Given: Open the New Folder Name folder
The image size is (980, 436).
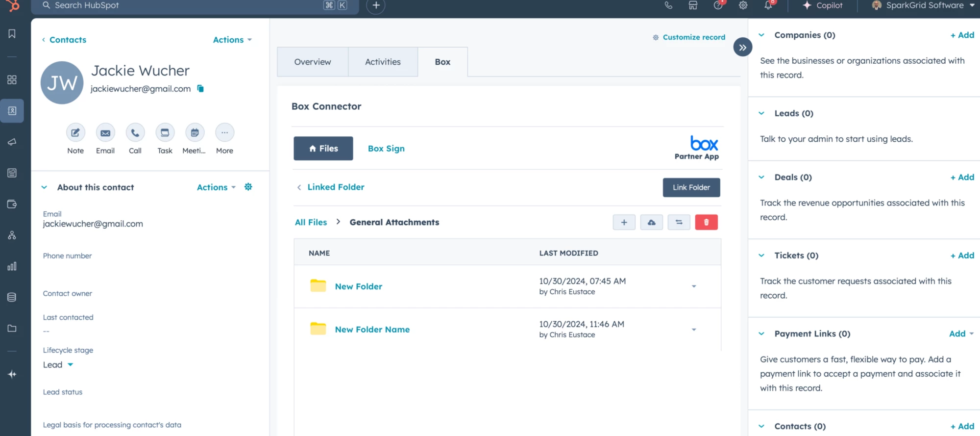Looking at the screenshot, I should coord(372,330).
